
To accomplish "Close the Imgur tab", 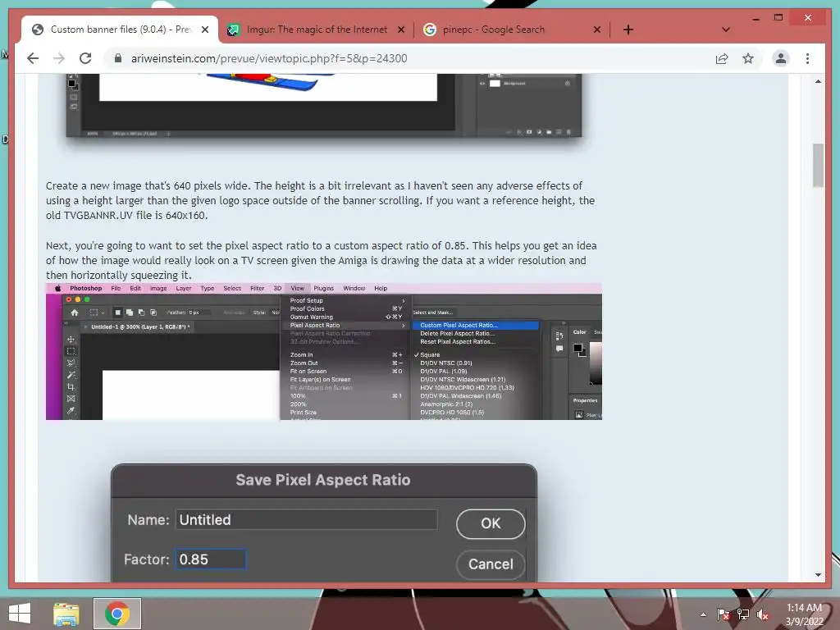I will (400, 30).
